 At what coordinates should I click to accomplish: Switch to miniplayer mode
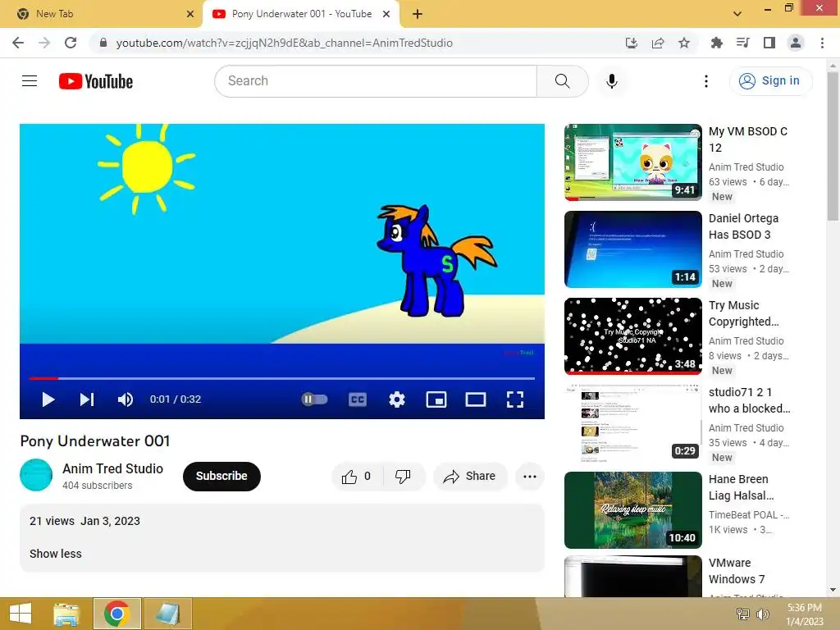point(436,399)
